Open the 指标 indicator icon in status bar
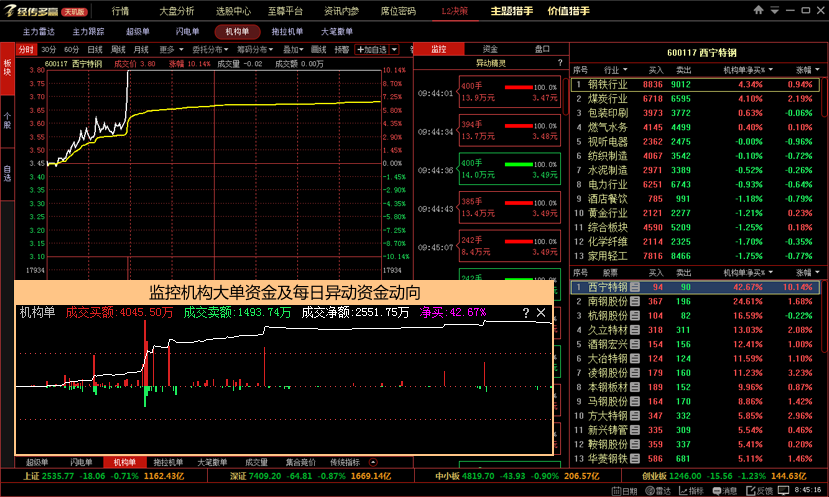 point(683,491)
